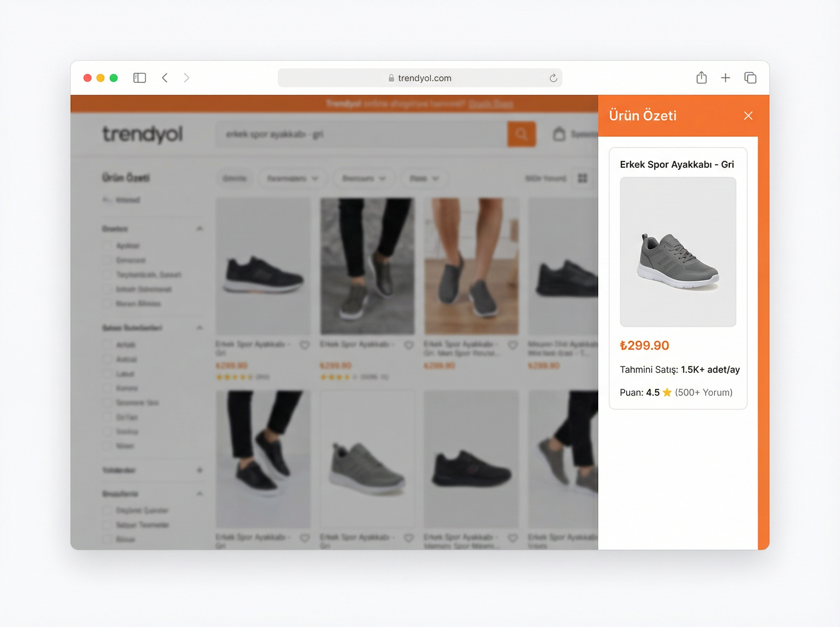Open the second filter dropdown above products
The width and height of the screenshot is (840, 627).
(x=292, y=178)
